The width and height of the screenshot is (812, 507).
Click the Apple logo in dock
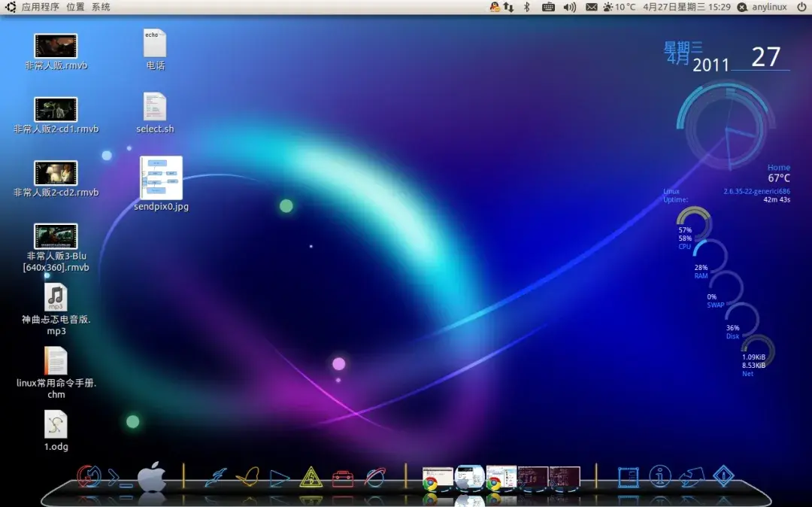pos(151,476)
